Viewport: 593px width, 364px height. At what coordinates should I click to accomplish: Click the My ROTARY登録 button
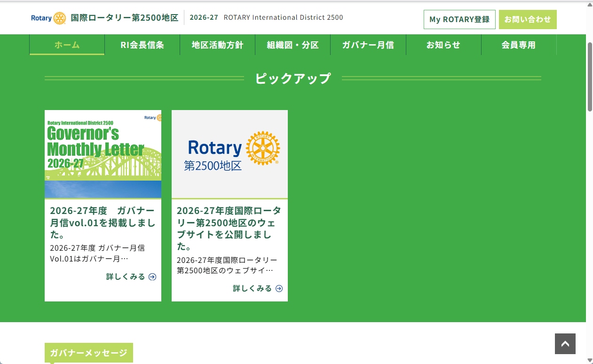pos(459,19)
